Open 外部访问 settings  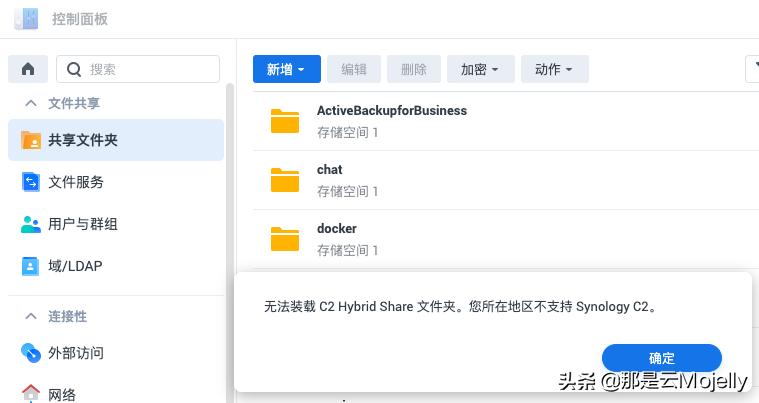click(116, 353)
